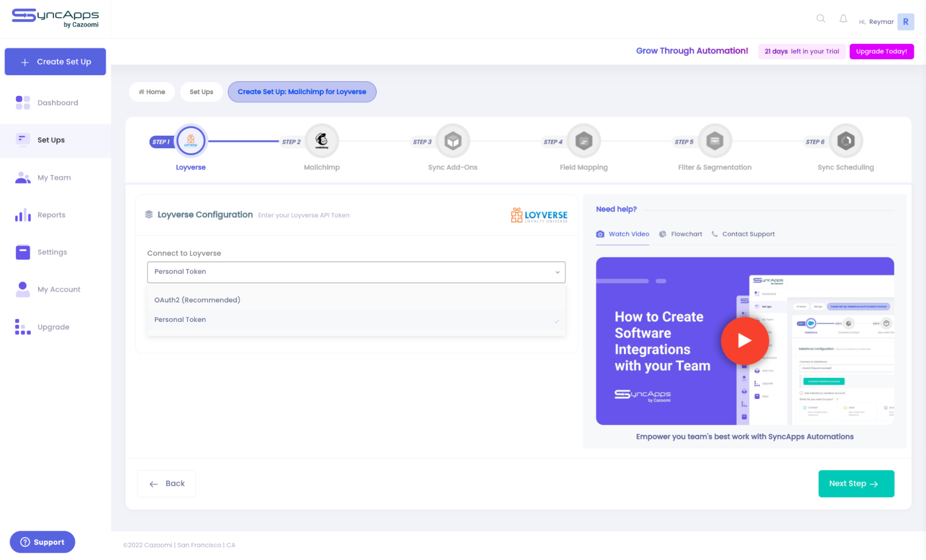Click the Sync Scheduling step label
The image size is (926, 560).
coord(845,167)
